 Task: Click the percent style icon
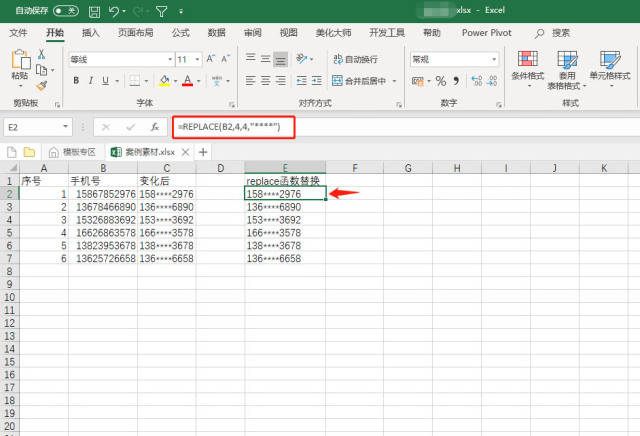pyautogui.click(x=441, y=81)
